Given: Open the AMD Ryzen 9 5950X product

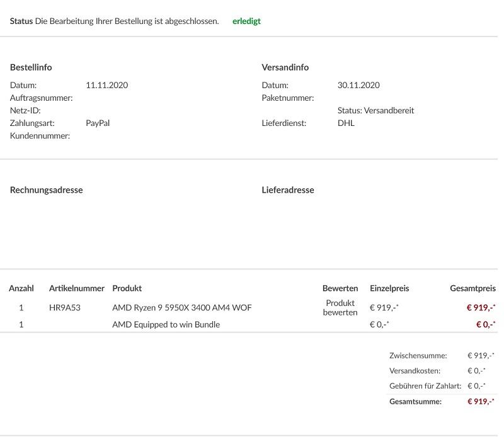Looking at the screenshot, I should [x=181, y=308].
